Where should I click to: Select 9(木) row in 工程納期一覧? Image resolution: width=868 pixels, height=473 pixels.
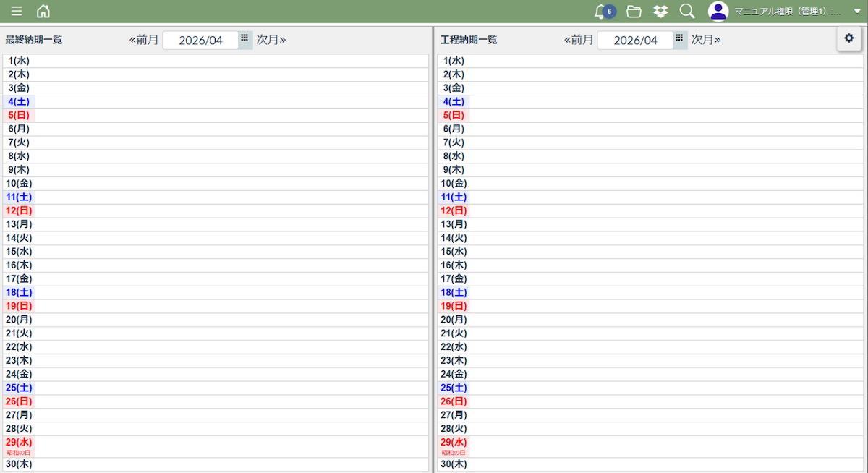pyautogui.click(x=652, y=170)
